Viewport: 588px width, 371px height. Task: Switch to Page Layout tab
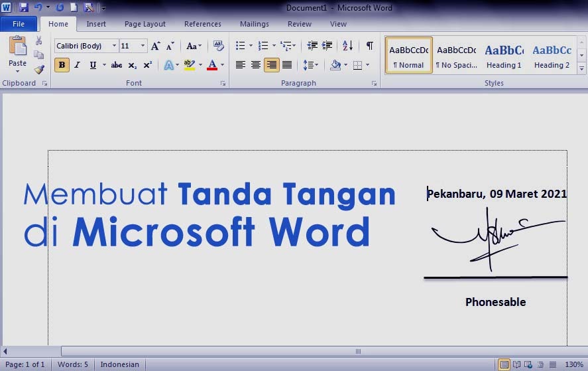click(x=145, y=24)
